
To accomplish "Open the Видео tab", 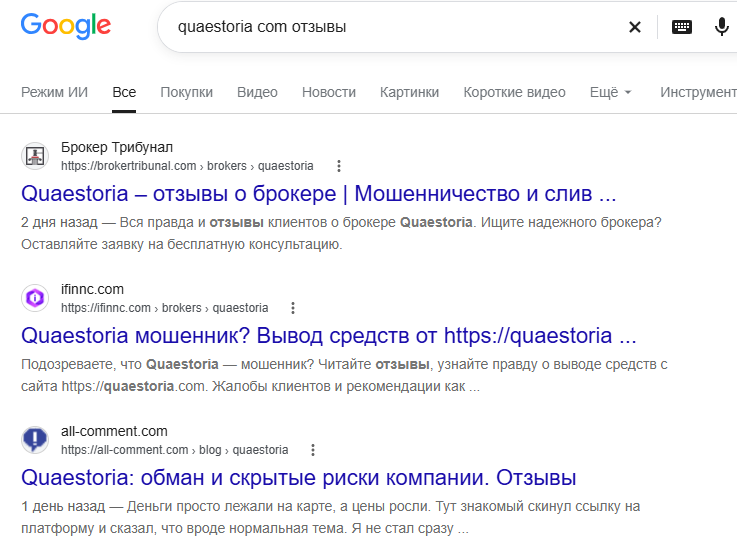I will coord(257,92).
